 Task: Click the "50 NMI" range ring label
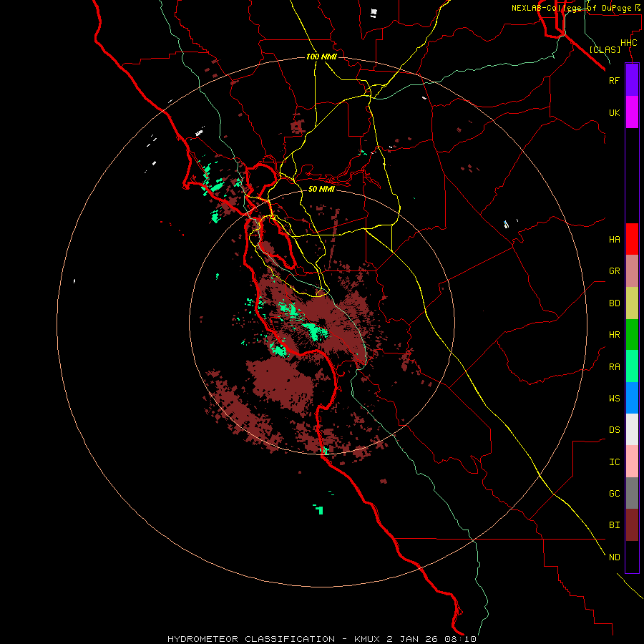[321, 189]
